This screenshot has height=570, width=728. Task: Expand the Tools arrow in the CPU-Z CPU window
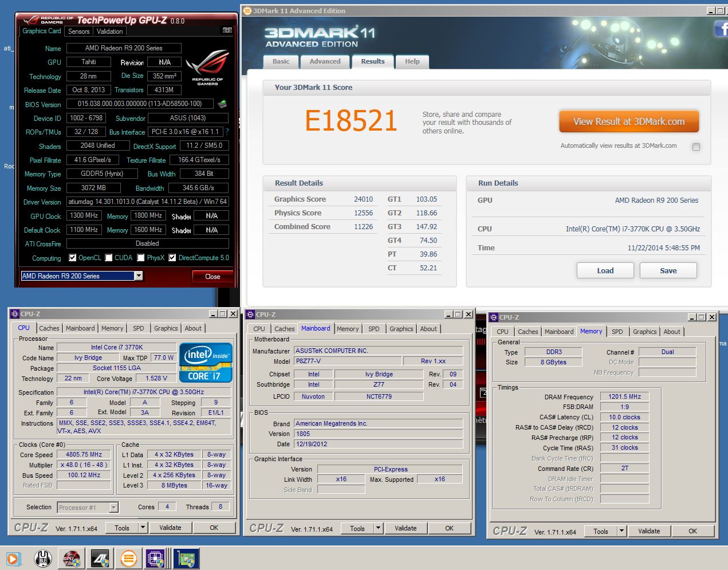point(143,528)
